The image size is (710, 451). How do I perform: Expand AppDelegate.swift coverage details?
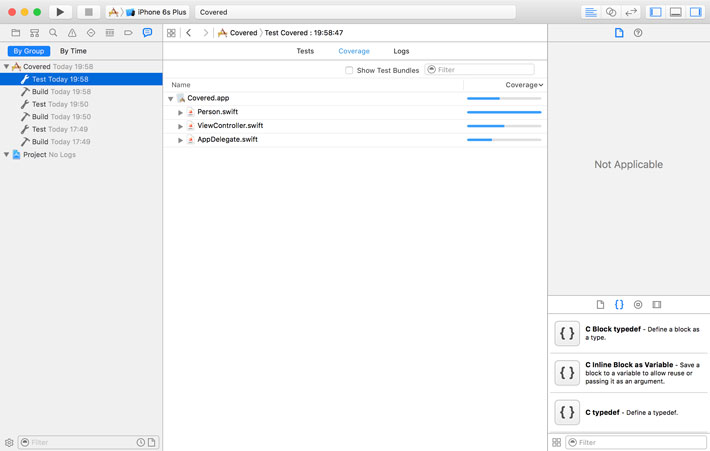tap(181, 140)
